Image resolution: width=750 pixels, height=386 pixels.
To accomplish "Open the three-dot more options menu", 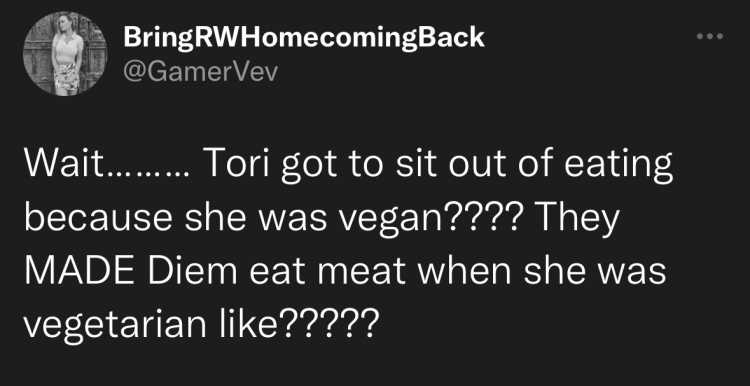I will 710,36.
